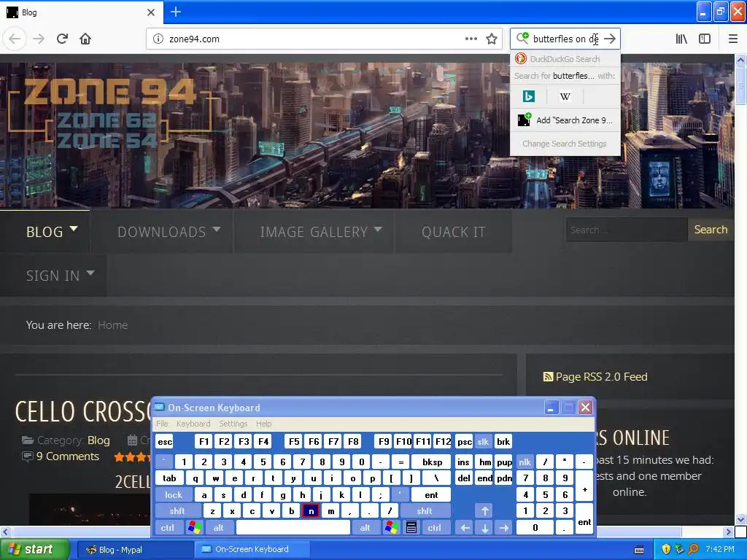Click the On-Screen Keyboard taskbar item
The image size is (747, 560).
coord(252,549)
